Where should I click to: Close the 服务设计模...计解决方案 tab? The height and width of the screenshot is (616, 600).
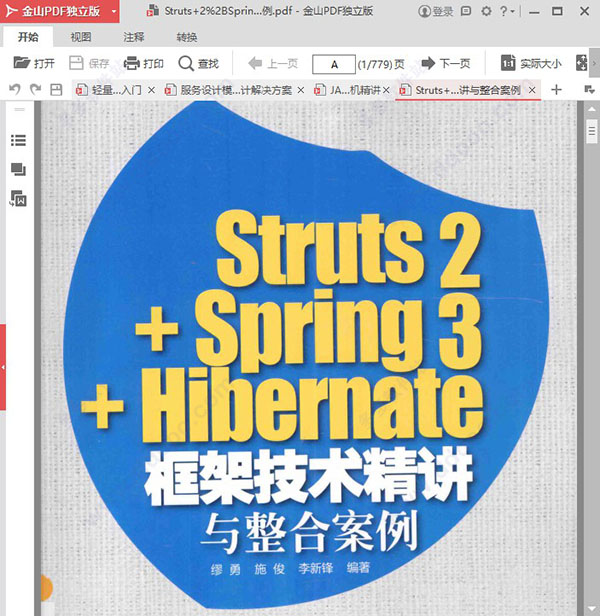pyautogui.click(x=301, y=90)
